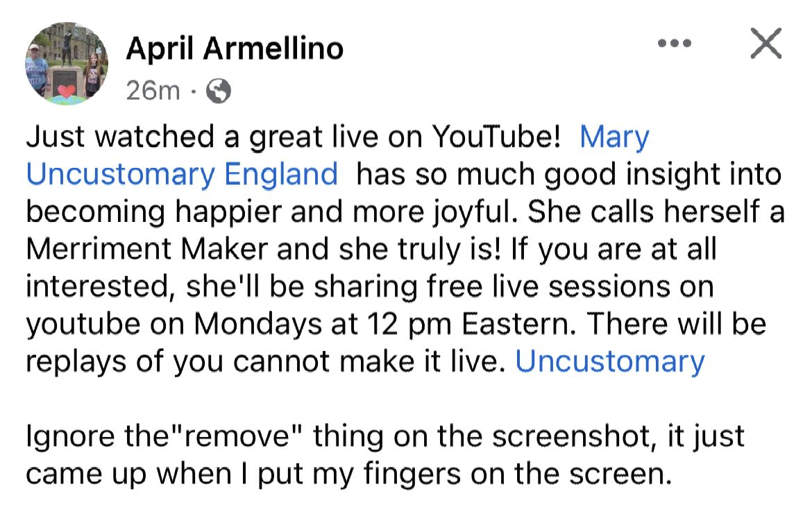Click the 26m post timestamp
Screen dimensions: 812x507
point(153,91)
